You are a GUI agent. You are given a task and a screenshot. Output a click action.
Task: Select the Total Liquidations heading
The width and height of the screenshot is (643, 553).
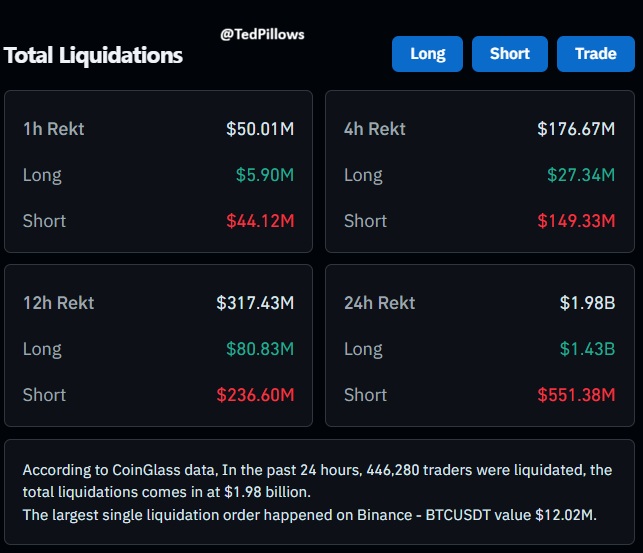click(93, 55)
